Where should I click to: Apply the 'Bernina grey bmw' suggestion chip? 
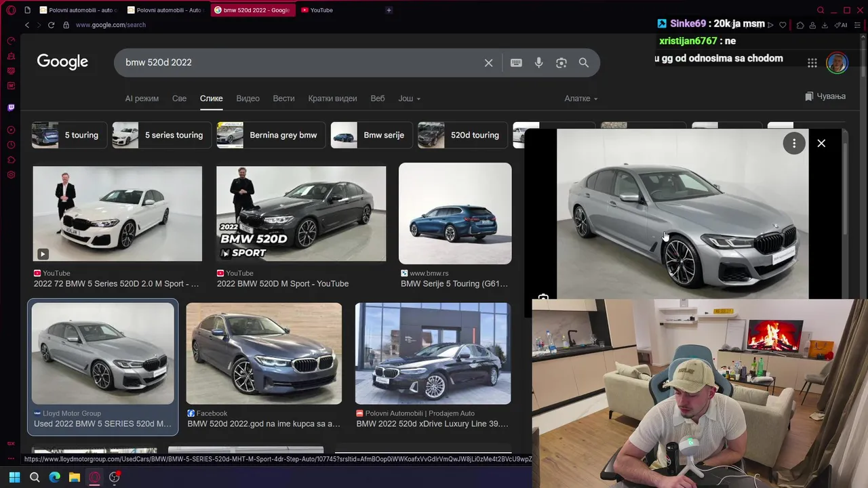click(x=271, y=135)
